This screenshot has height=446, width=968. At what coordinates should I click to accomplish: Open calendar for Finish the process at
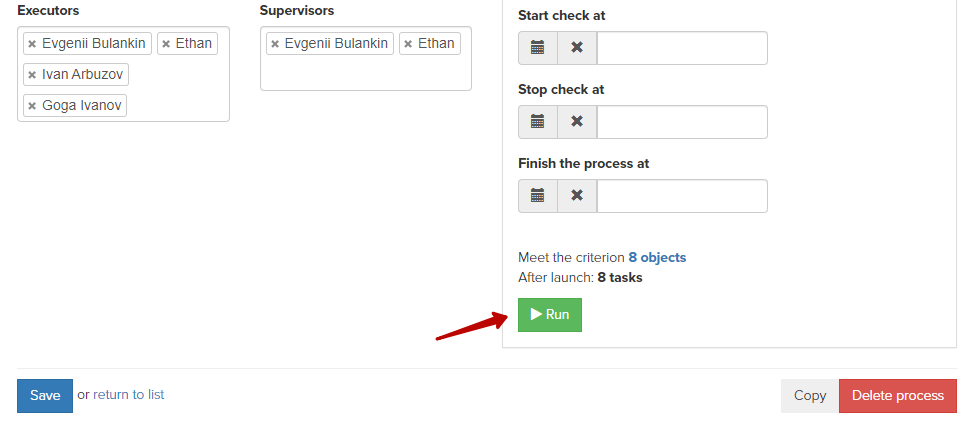click(538, 196)
